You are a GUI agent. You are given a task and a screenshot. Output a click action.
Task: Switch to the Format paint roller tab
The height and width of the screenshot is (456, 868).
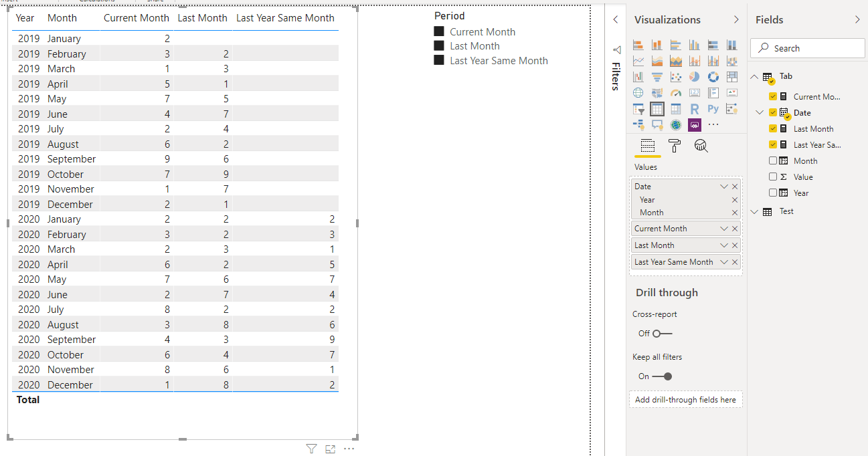coord(675,146)
